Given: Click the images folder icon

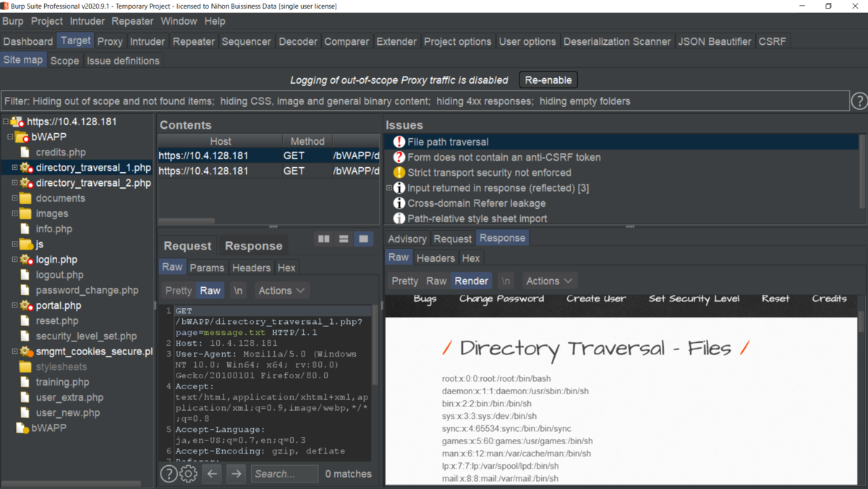Looking at the screenshot, I should click(25, 213).
